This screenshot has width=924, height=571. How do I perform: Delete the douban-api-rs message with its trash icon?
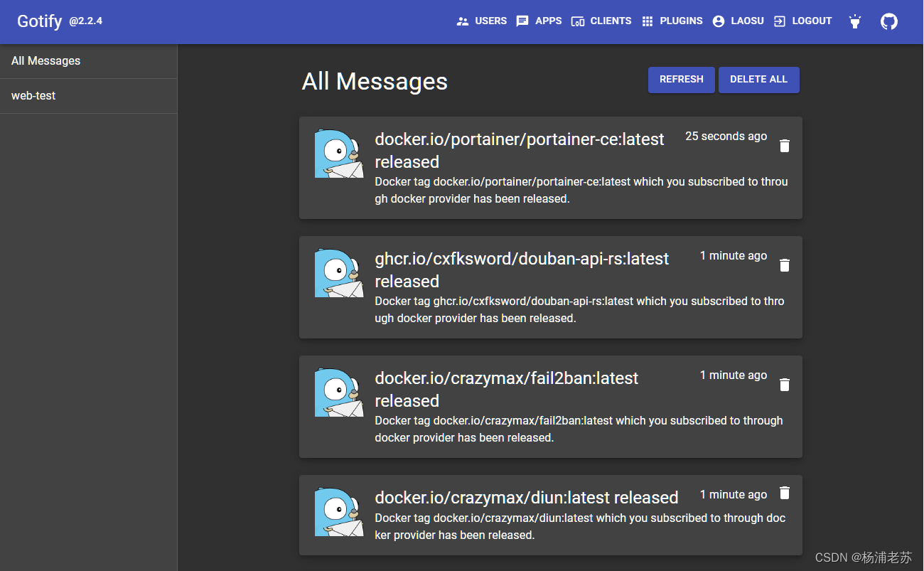coord(784,265)
